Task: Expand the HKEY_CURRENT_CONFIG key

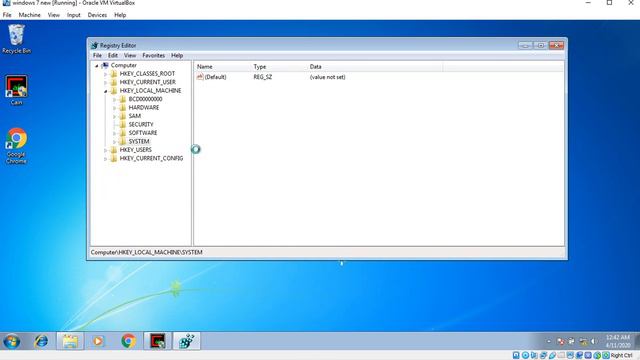Action: 105,159
